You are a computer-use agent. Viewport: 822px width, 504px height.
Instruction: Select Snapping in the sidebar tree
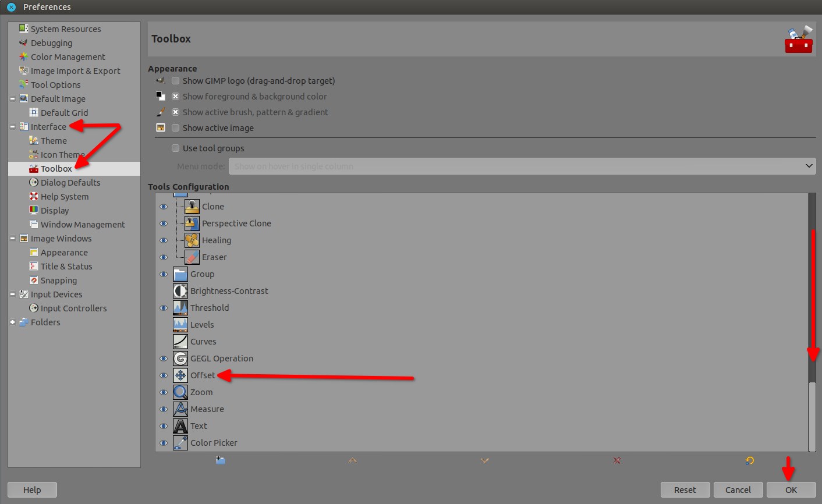click(x=59, y=281)
